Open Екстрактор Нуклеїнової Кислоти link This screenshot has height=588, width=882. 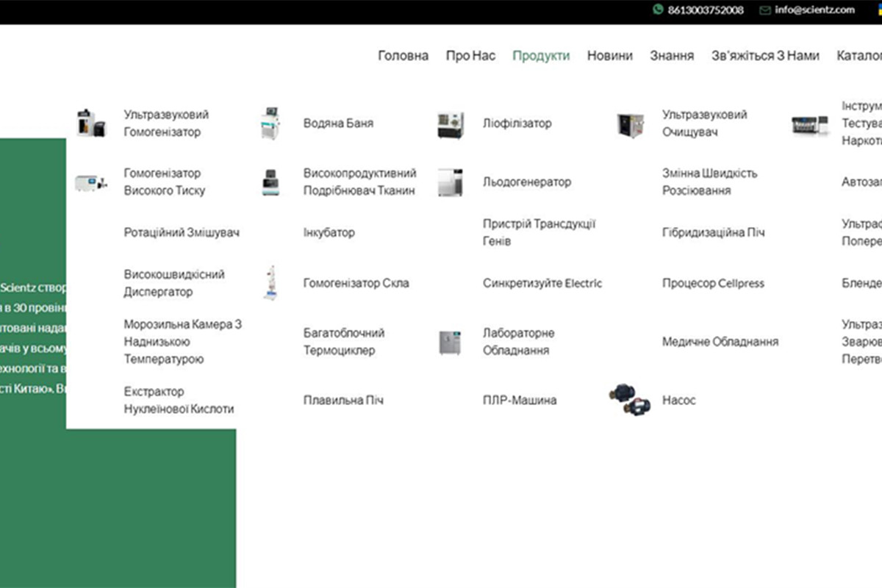click(179, 401)
